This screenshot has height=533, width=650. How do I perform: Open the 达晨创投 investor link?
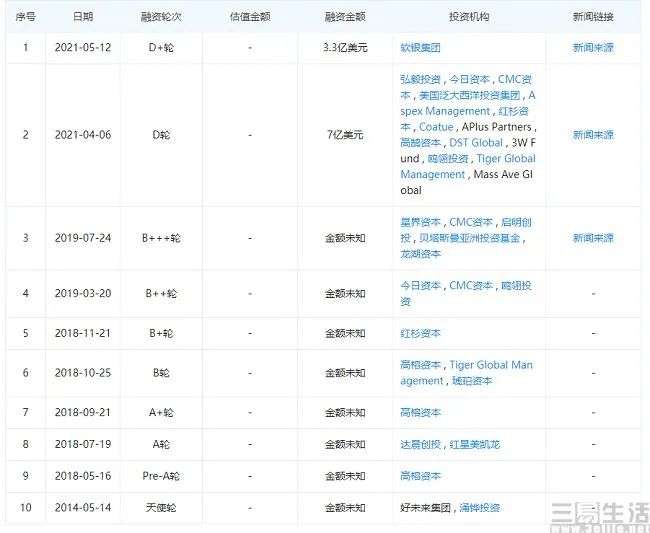pos(420,444)
